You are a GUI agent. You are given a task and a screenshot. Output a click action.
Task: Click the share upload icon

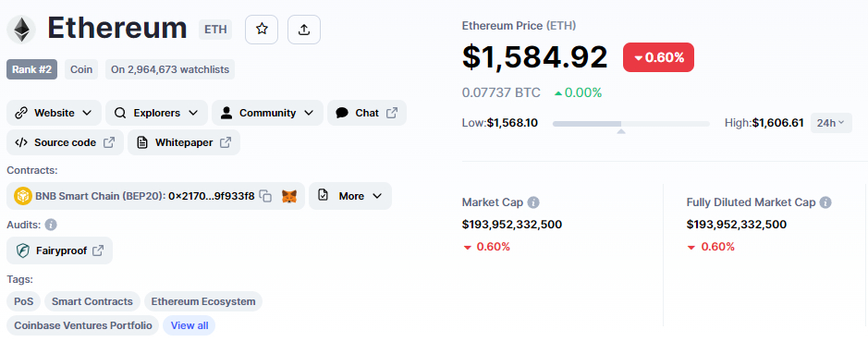304,30
